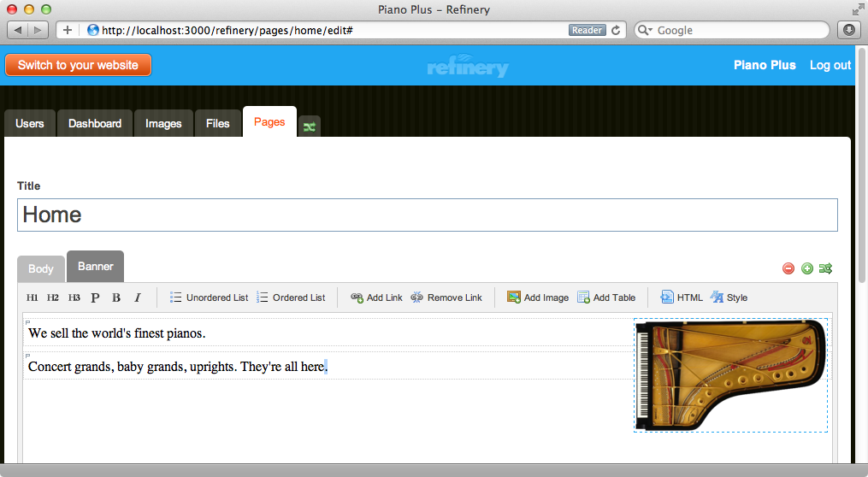Click the paragraph 'We sell the world's finest pianos.'
Viewport: 868px width, 477px height.
point(117,333)
